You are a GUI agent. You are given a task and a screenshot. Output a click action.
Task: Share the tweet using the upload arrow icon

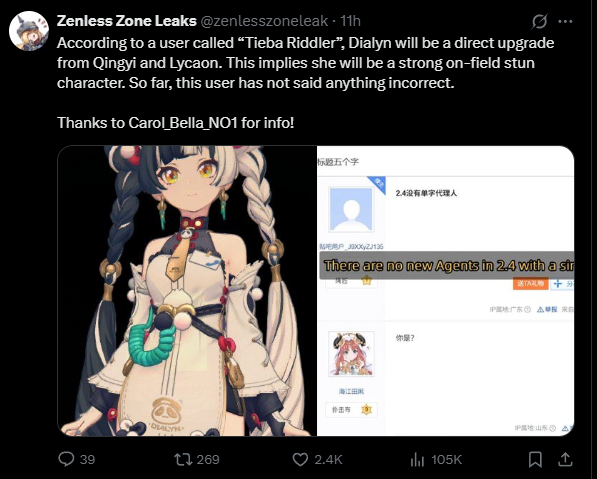565,459
